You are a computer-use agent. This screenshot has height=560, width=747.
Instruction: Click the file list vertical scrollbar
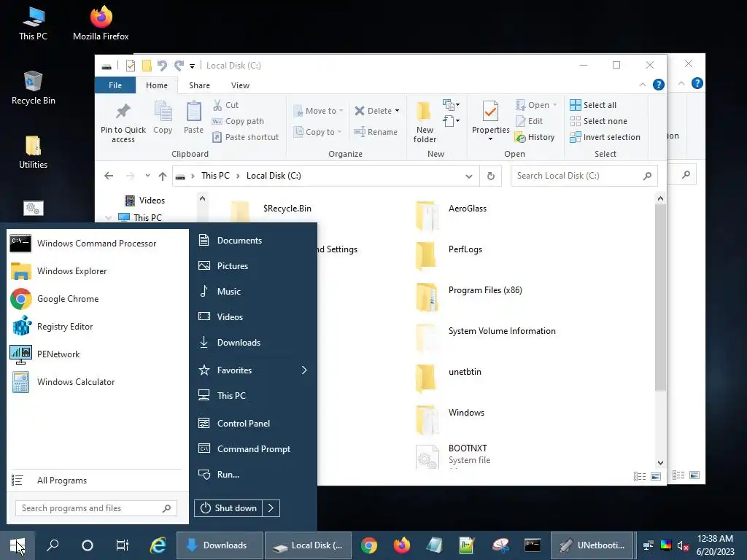click(x=660, y=297)
